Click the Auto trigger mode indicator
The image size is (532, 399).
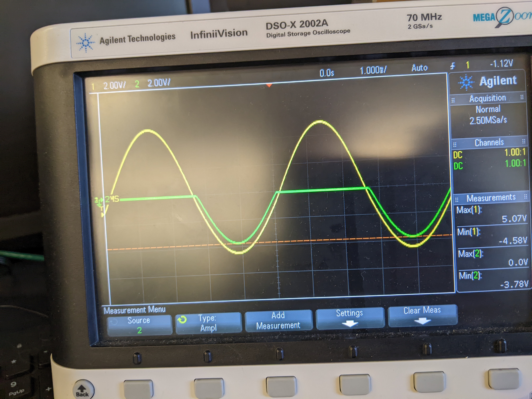coord(419,68)
